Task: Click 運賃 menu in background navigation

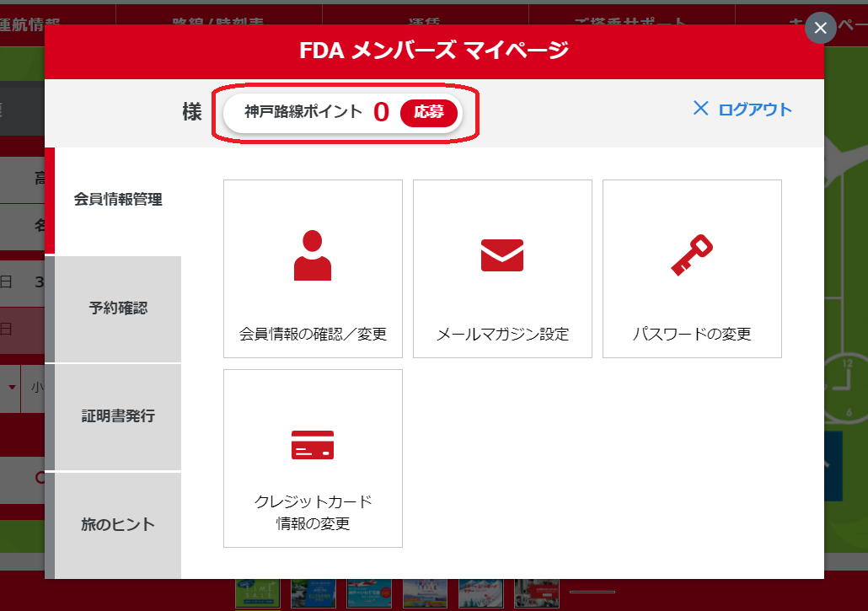Action: [x=425, y=21]
